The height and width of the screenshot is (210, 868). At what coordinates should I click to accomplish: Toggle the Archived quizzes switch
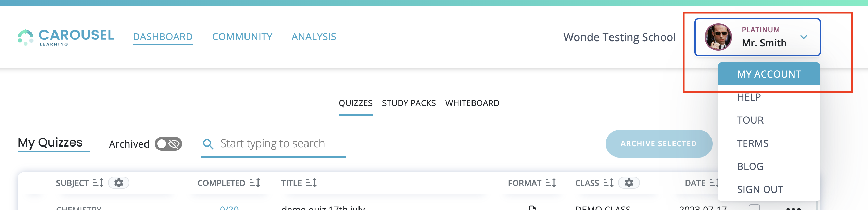pyautogui.click(x=168, y=144)
